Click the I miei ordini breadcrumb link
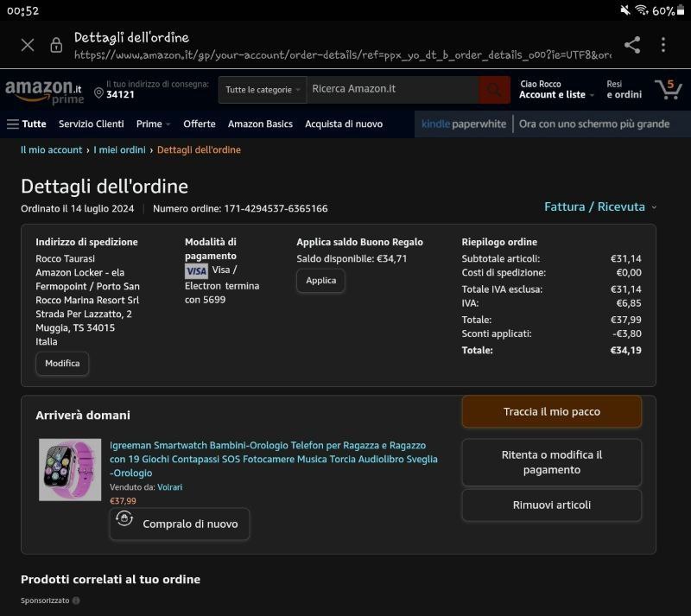691x616 pixels. click(x=119, y=150)
